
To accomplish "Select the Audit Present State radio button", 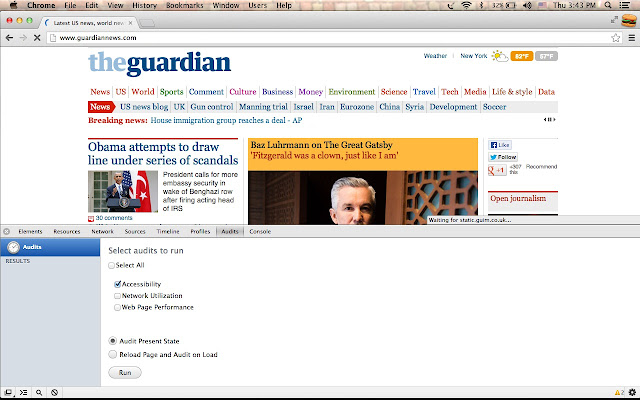I will click(x=113, y=341).
